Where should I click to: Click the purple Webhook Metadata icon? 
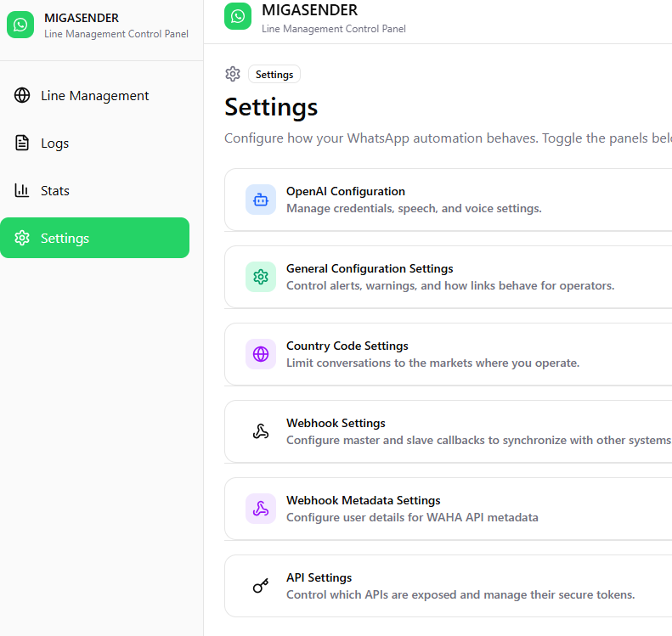pyautogui.click(x=261, y=509)
